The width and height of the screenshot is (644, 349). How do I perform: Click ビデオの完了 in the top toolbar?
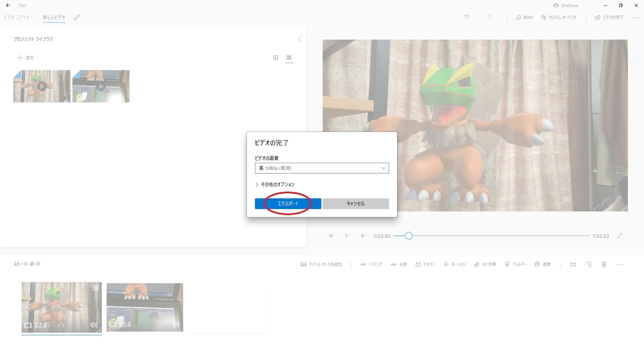coord(609,17)
